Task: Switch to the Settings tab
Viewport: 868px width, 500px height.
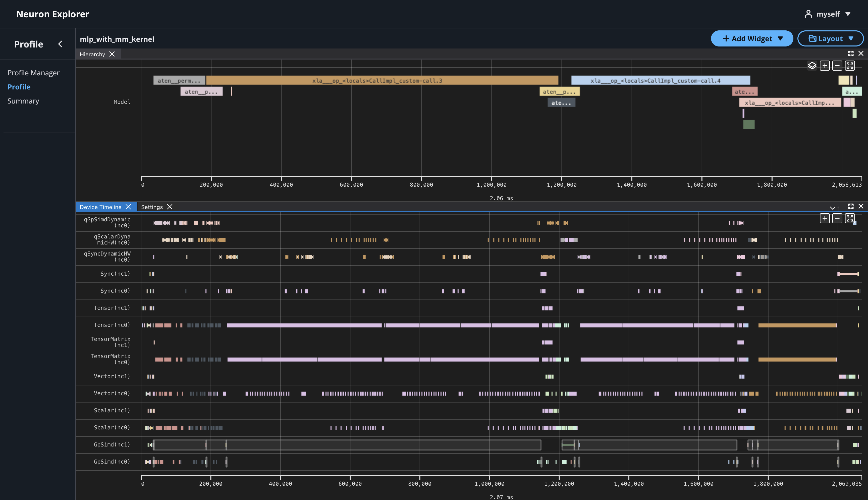Action: [x=152, y=207]
